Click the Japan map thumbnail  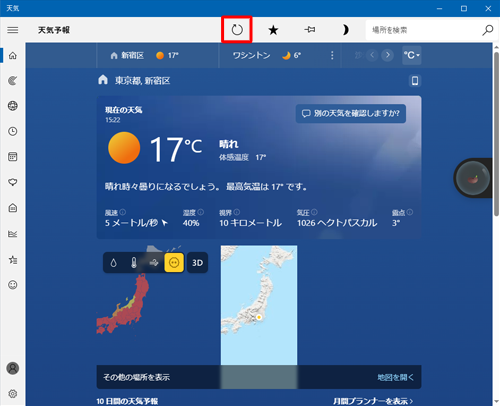259,305
